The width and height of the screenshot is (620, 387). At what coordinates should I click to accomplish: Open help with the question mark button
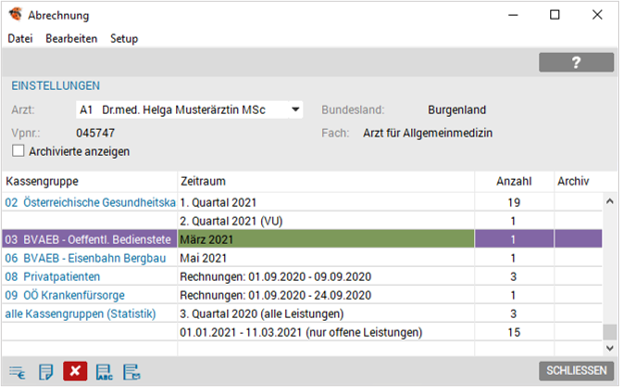click(x=576, y=62)
